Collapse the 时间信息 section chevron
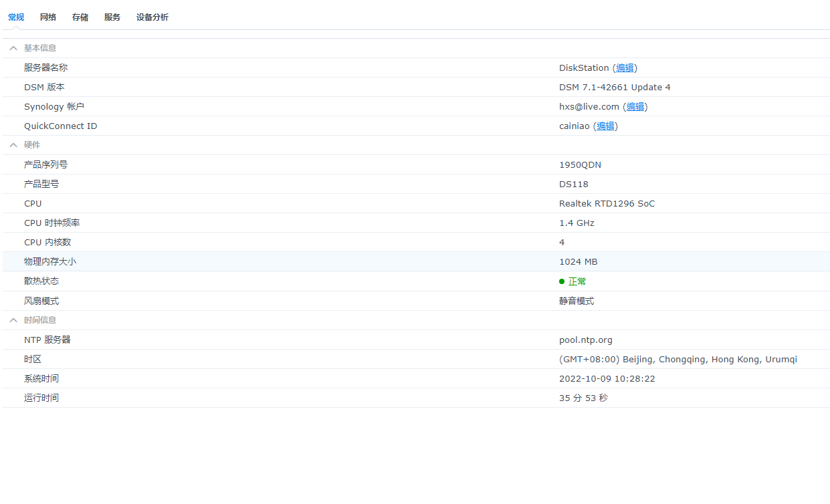830x504 pixels. click(13, 320)
